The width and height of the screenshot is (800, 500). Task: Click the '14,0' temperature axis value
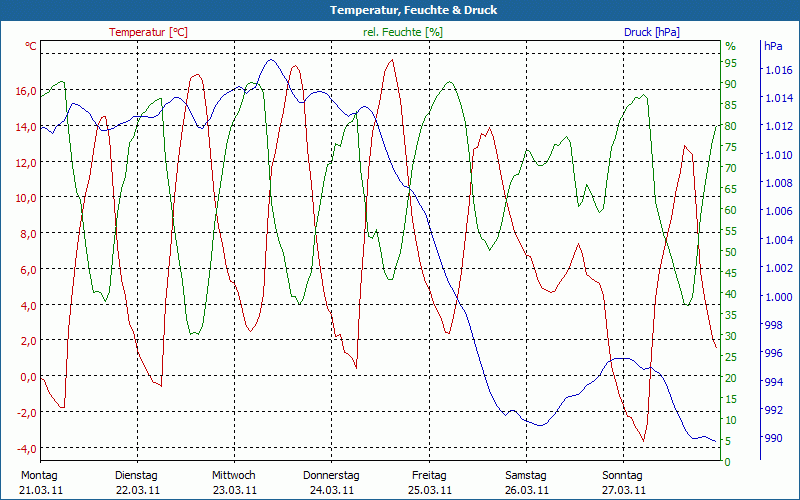(26, 127)
